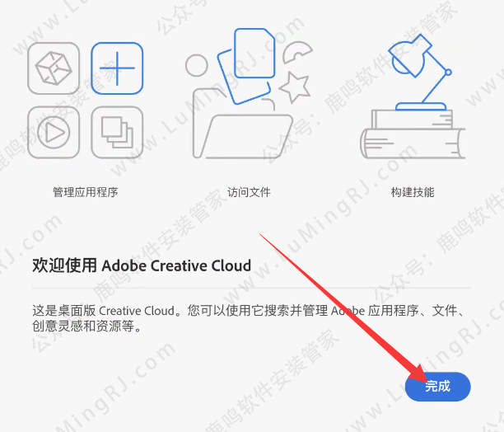Select the blue document pages icon
This screenshot has width=504, height=432.
[248, 66]
